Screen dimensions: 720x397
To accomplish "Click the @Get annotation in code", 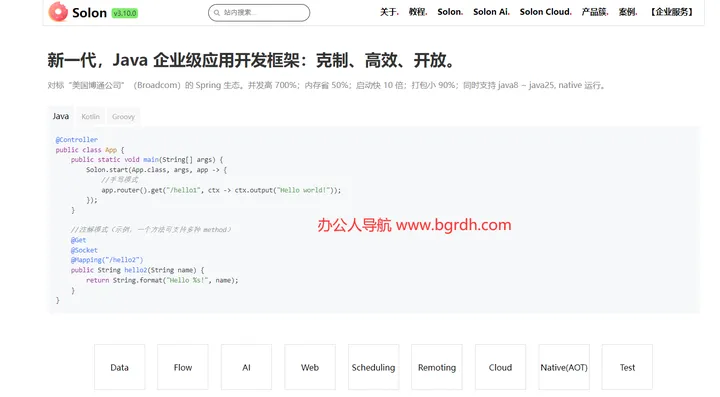I will (x=79, y=240).
